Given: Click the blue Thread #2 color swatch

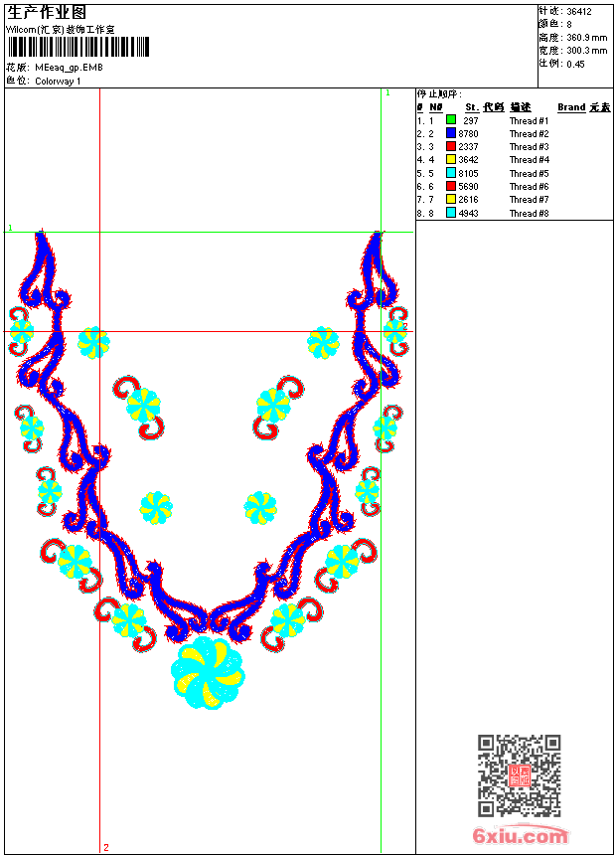Looking at the screenshot, I should coord(451,132).
